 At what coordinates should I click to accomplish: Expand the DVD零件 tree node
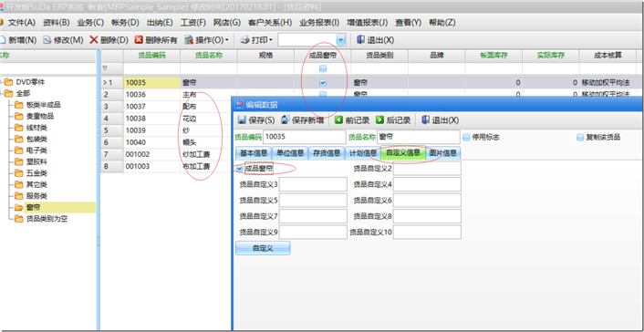[x=1, y=82]
